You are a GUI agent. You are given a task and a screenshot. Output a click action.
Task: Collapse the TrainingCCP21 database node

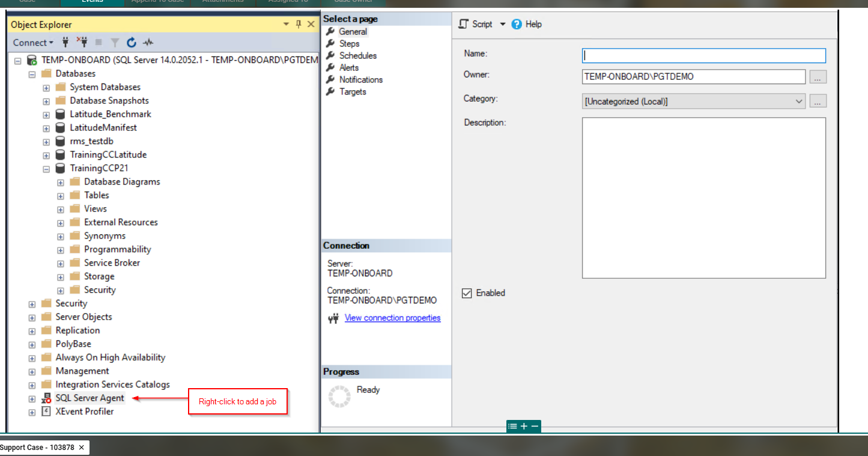46,169
